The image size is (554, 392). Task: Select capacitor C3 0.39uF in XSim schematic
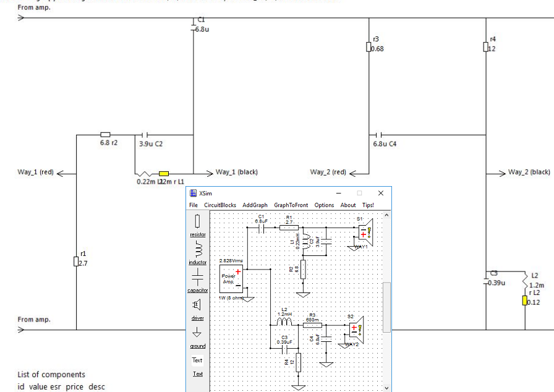click(285, 349)
